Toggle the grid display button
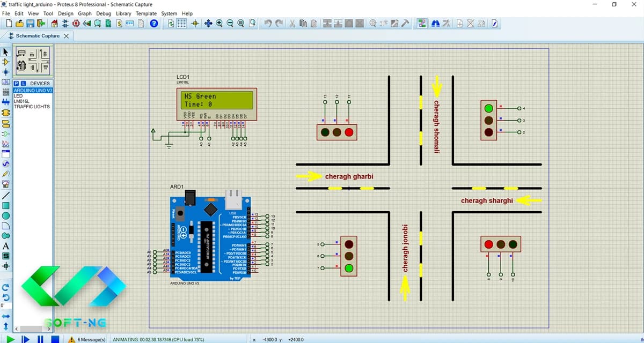Image resolution: width=644 pixels, height=343 pixels. pos(182,24)
